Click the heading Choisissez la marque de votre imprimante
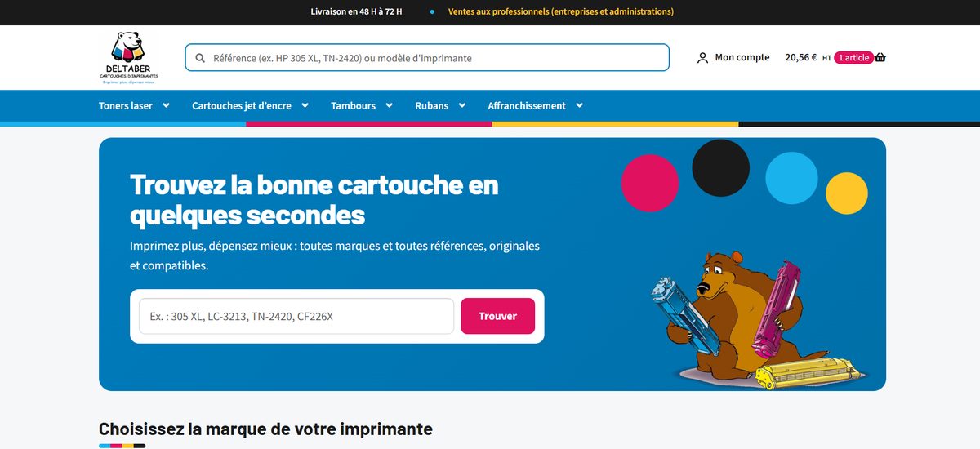This screenshot has width=980, height=449. click(x=265, y=429)
